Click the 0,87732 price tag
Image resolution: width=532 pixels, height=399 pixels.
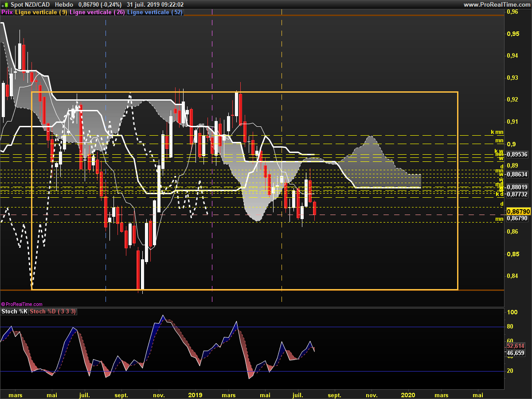coord(517,194)
